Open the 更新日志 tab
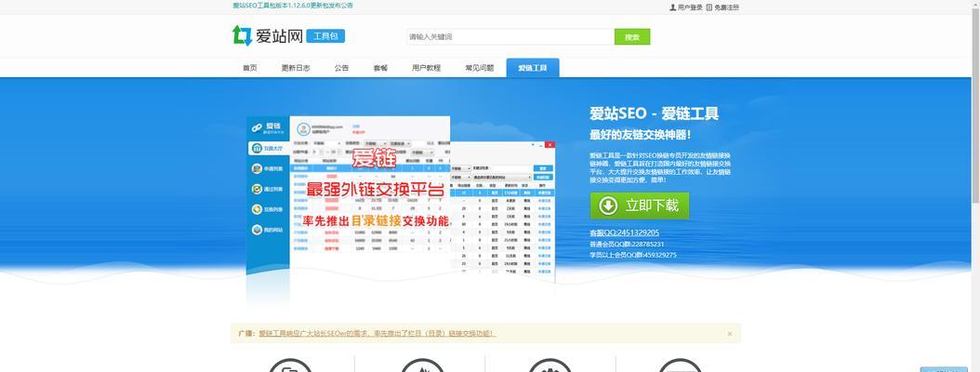 tap(295, 68)
